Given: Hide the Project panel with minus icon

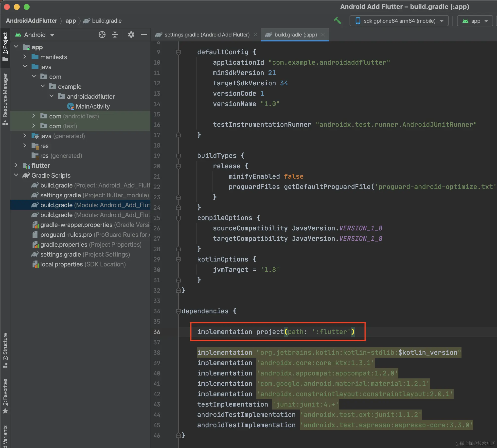Looking at the screenshot, I should coord(144,35).
